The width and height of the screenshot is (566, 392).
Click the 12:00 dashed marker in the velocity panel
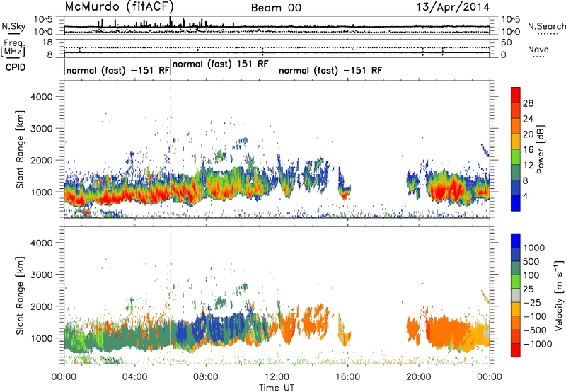(277, 295)
